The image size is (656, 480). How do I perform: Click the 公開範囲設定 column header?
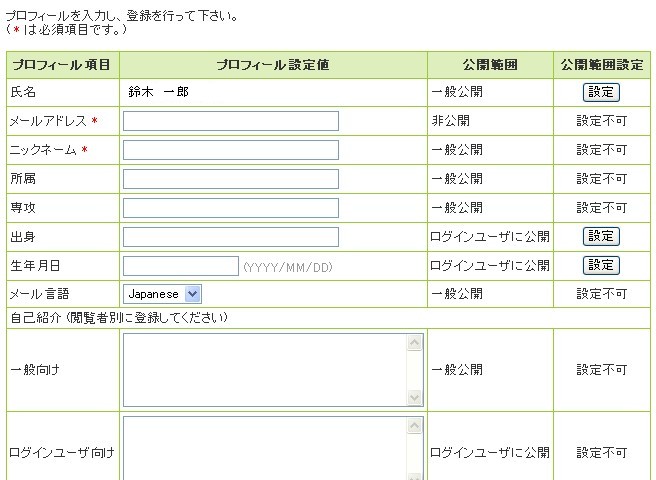[601, 65]
